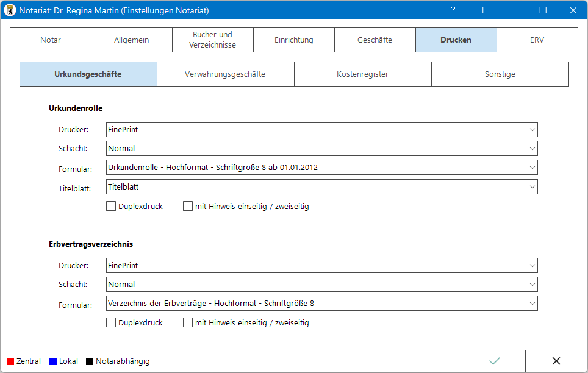Click the Titelblatt: field label
The height and width of the screenshot is (373, 588).
[x=74, y=188]
